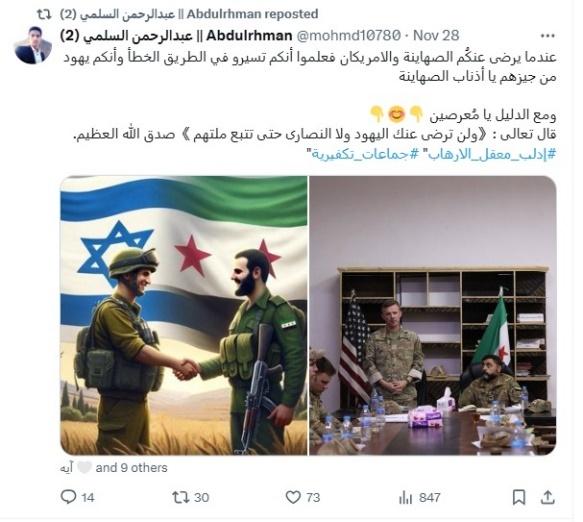The height and width of the screenshot is (522, 583).
Task: Like the post with the heart icon
Action: coord(293,497)
